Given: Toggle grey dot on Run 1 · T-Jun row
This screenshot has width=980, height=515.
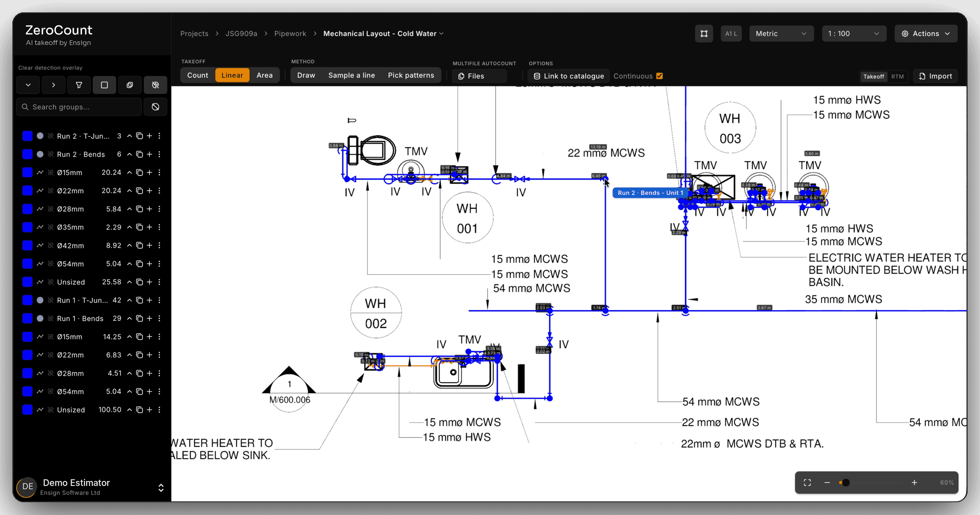Looking at the screenshot, I should point(40,300).
